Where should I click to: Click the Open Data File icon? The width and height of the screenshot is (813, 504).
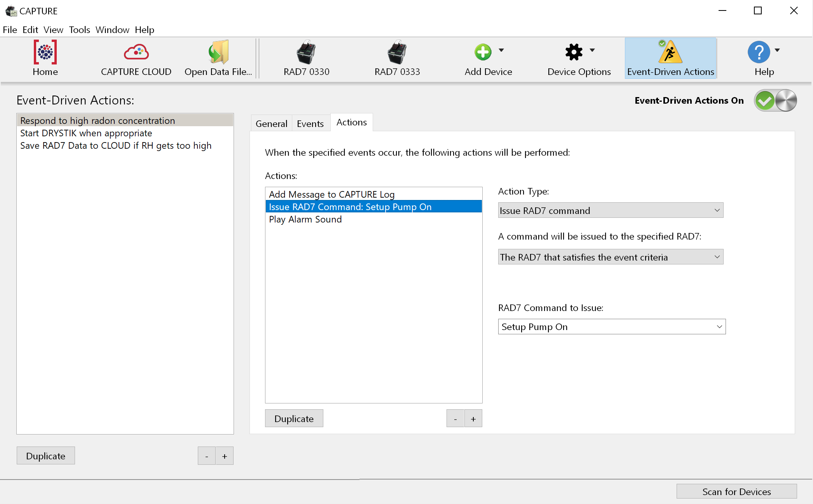pos(218,52)
